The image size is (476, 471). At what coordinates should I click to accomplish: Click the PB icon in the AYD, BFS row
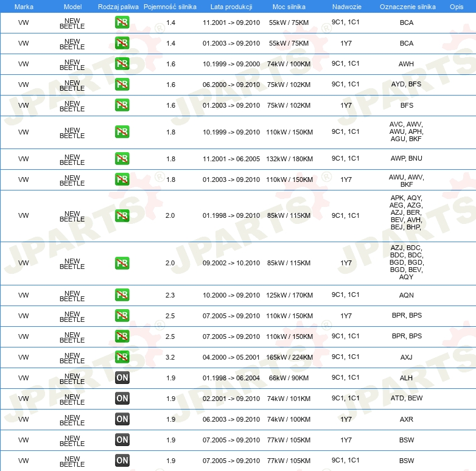122,85
